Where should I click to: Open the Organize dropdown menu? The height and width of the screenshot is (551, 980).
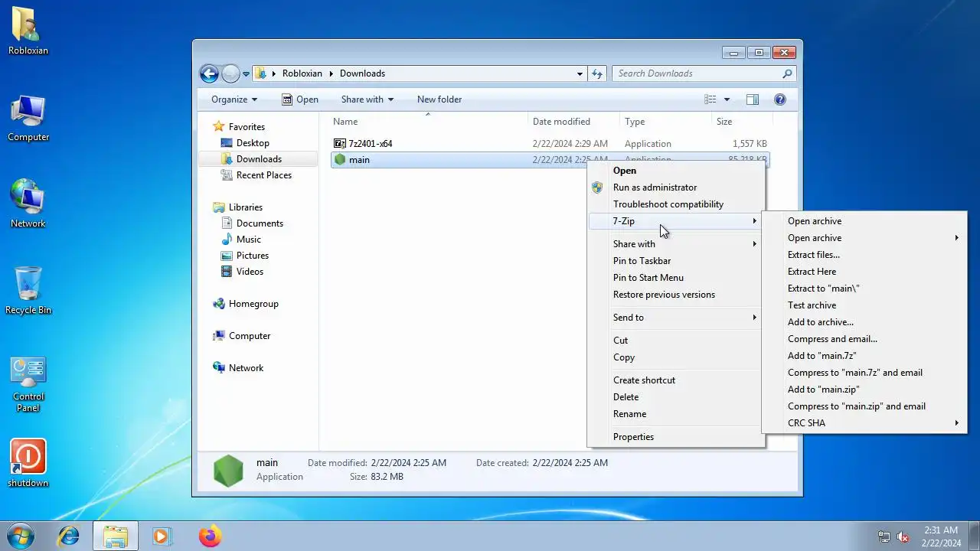point(234,99)
